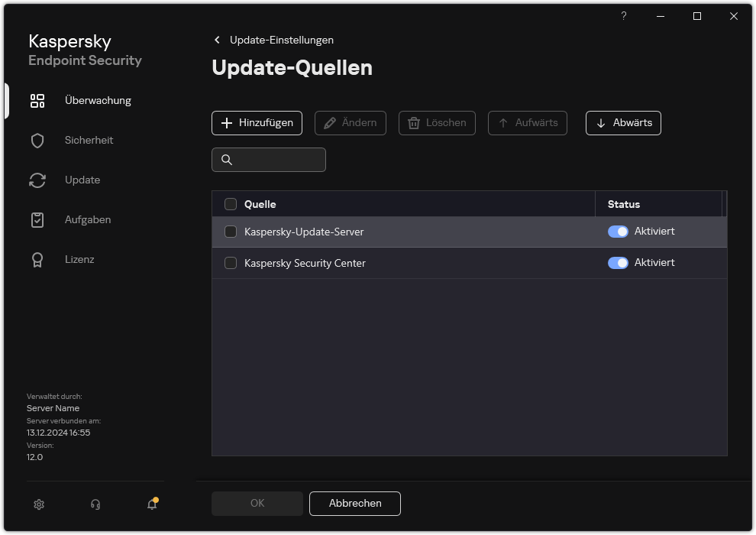Screen dimensions: 756x535
Task: Click inside the source search field
Action: coord(269,160)
